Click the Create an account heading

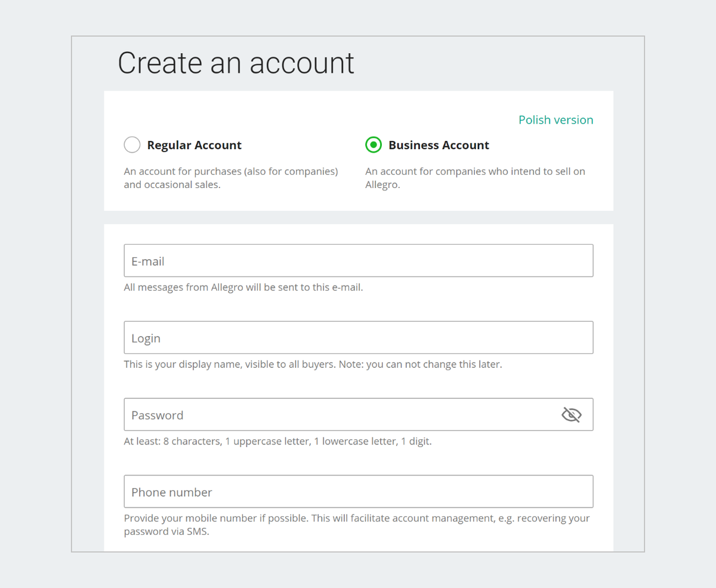click(236, 63)
